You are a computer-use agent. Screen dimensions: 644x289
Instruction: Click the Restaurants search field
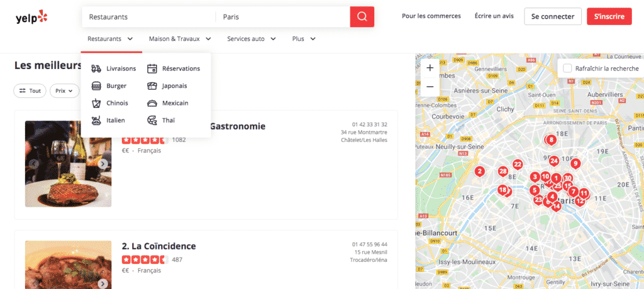148,17
